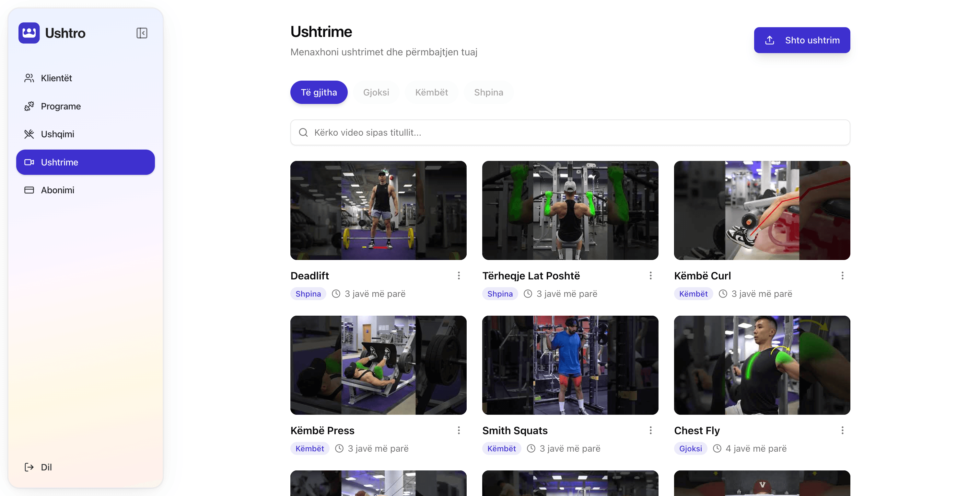The height and width of the screenshot is (496, 980).
Task: Switch to the Shpina filter tab
Action: point(488,92)
